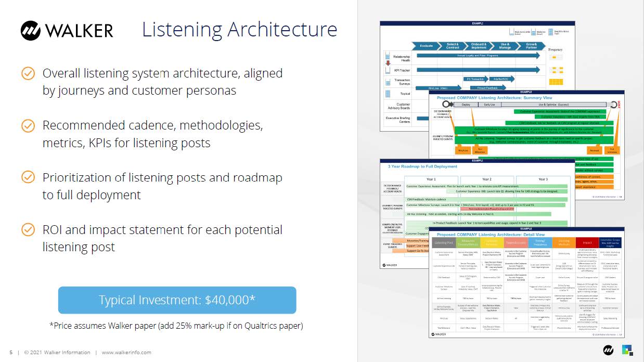Click the checkmark beside Overall listening system architecture
The height and width of the screenshot is (362, 644).
pos(28,73)
